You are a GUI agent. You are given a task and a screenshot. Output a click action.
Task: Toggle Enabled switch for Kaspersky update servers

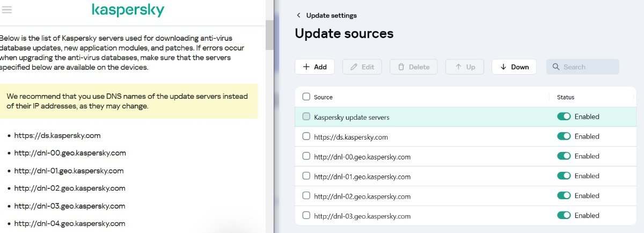coord(563,116)
